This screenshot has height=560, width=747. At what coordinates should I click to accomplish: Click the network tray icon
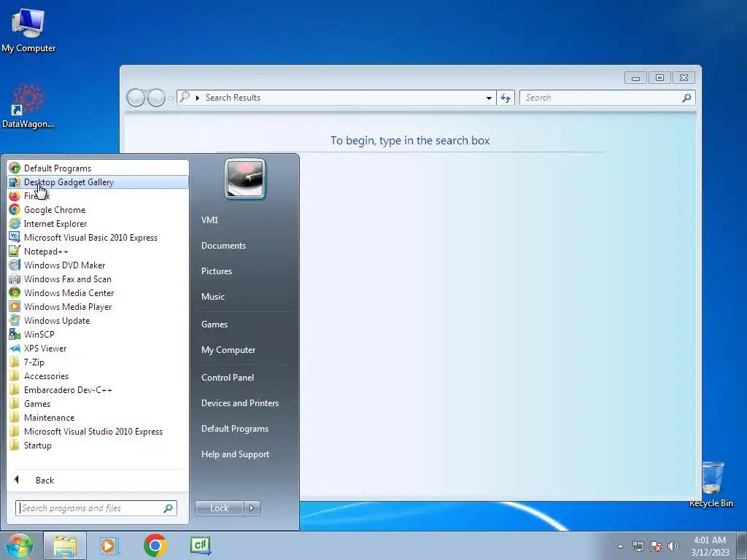[x=638, y=546]
